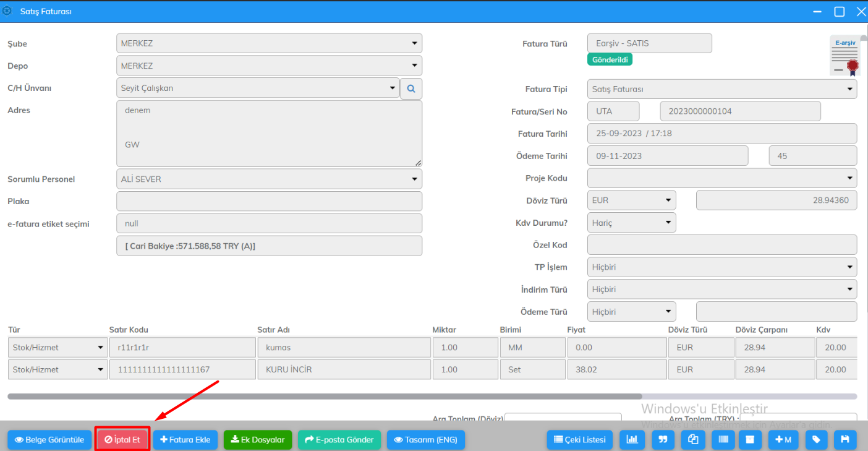Image resolution: width=868 pixels, height=451 pixels.
Task: Click the save (floppy disk) icon
Action: (845, 440)
